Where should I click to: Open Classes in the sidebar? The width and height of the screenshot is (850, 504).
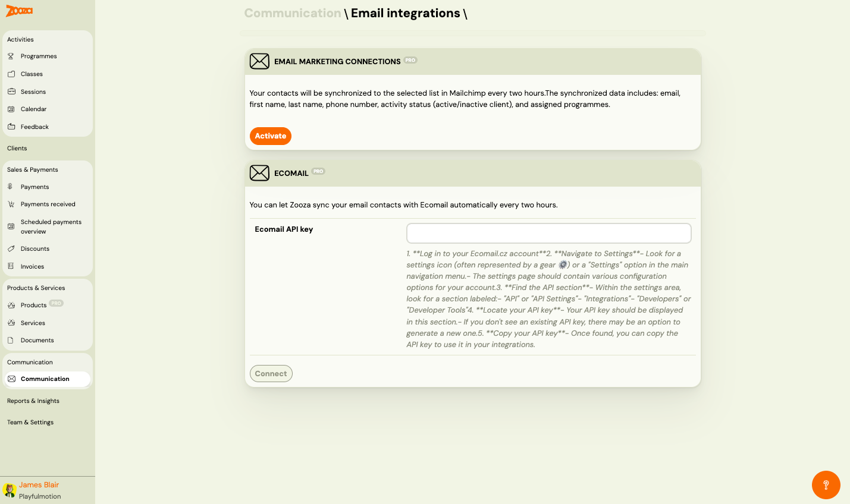click(x=48, y=74)
